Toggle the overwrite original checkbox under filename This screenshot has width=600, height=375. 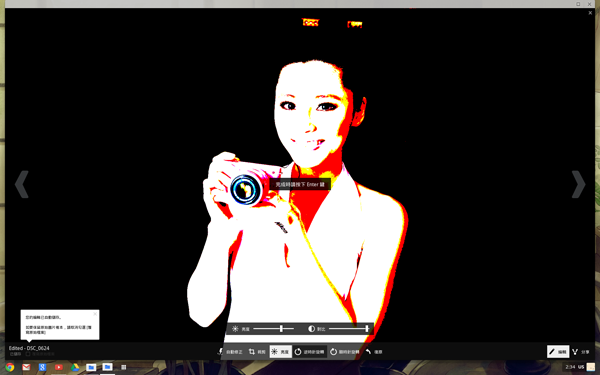(x=28, y=354)
